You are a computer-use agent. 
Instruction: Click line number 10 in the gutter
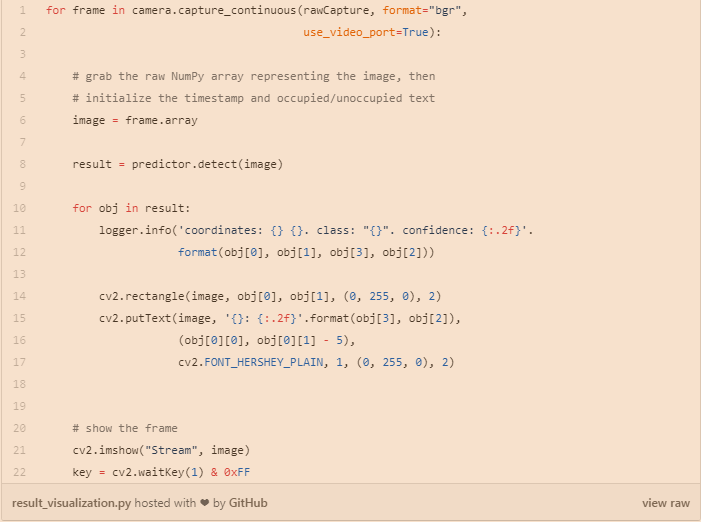pyautogui.click(x=20, y=208)
